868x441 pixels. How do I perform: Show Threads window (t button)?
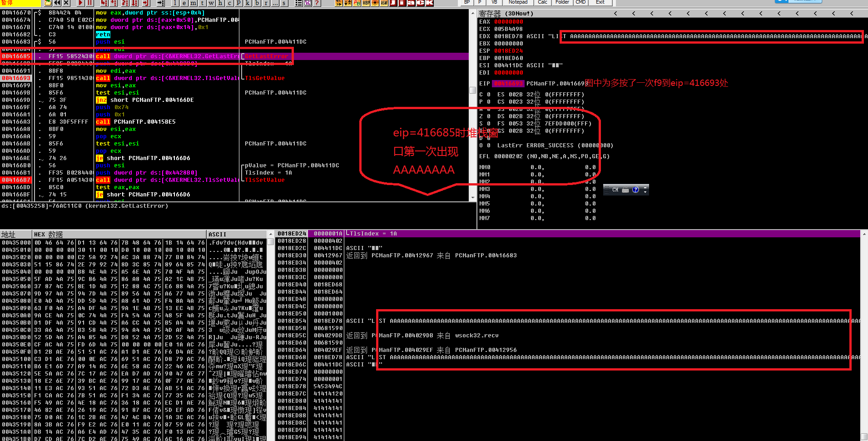click(202, 3)
